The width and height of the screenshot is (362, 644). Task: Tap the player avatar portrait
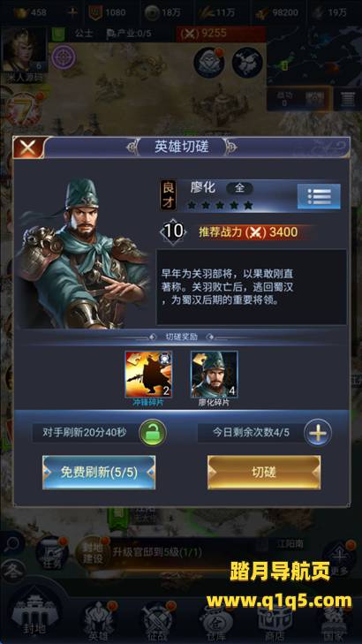click(x=24, y=52)
